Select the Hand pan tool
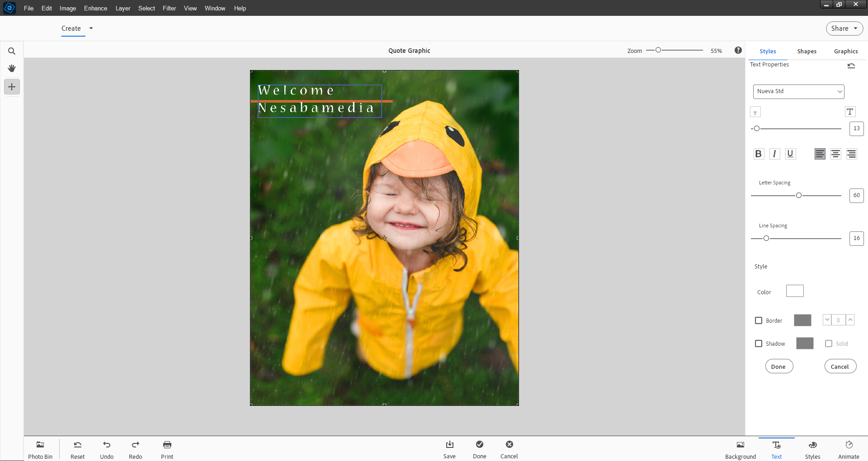 pos(12,68)
